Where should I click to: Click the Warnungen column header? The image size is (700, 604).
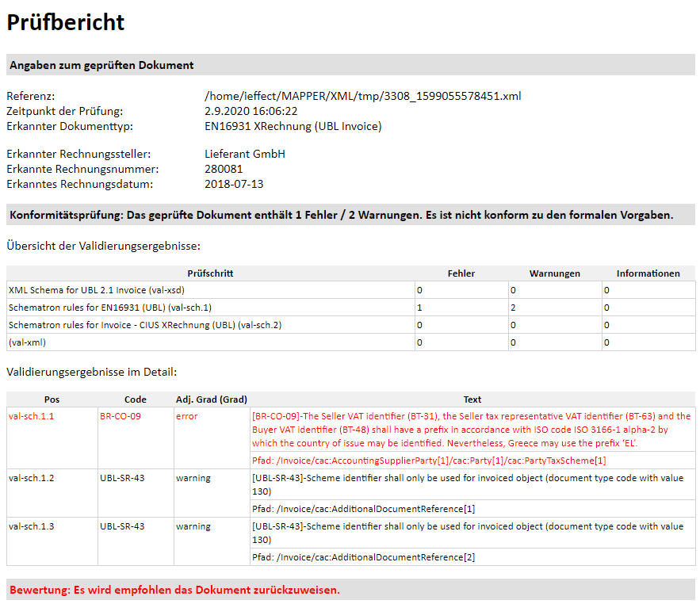[554, 273]
